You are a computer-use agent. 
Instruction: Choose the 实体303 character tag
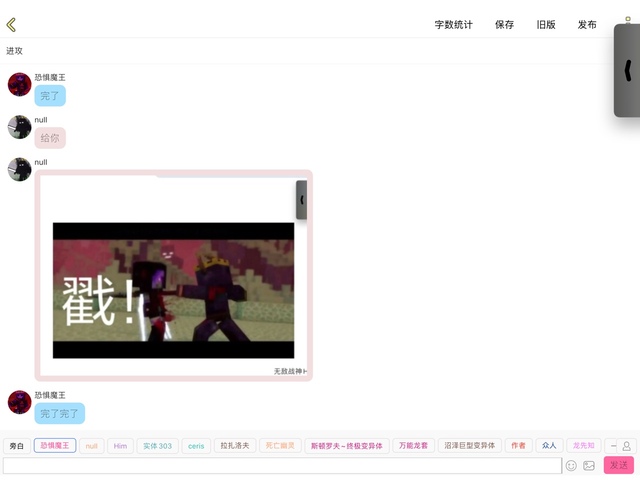point(157,446)
